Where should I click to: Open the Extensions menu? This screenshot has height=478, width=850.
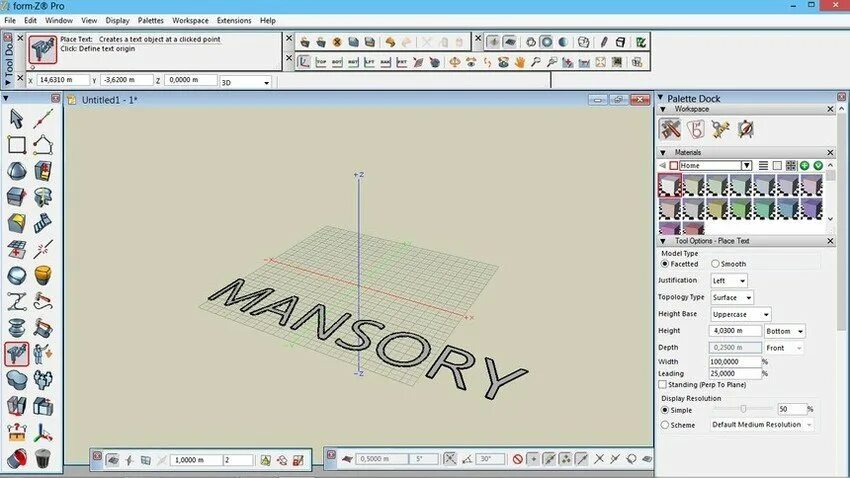pos(234,21)
